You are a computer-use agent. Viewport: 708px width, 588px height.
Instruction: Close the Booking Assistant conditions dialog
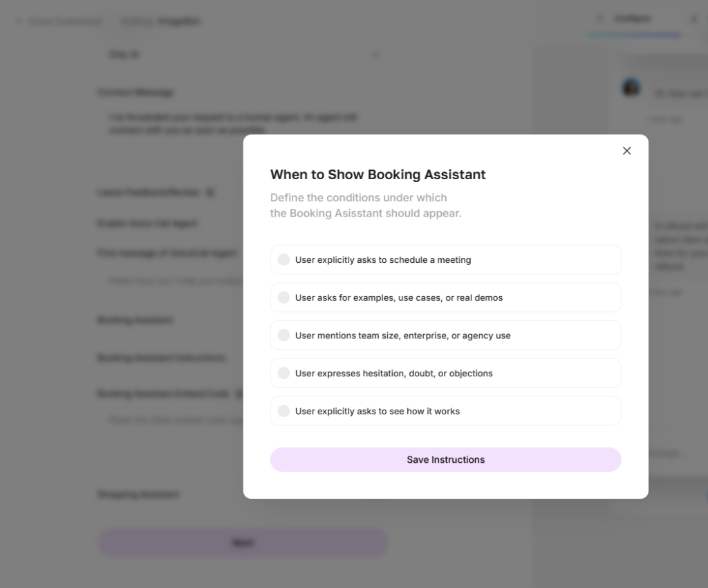[626, 151]
